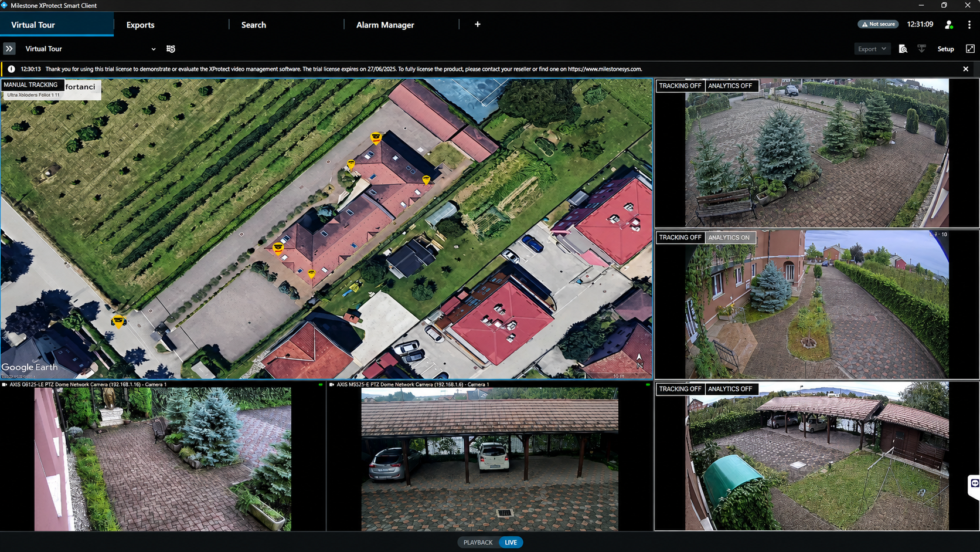Image resolution: width=980 pixels, height=552 pixels.
Task: Click camera icon before AXIS M5525-E title
Action: [332, 385]
